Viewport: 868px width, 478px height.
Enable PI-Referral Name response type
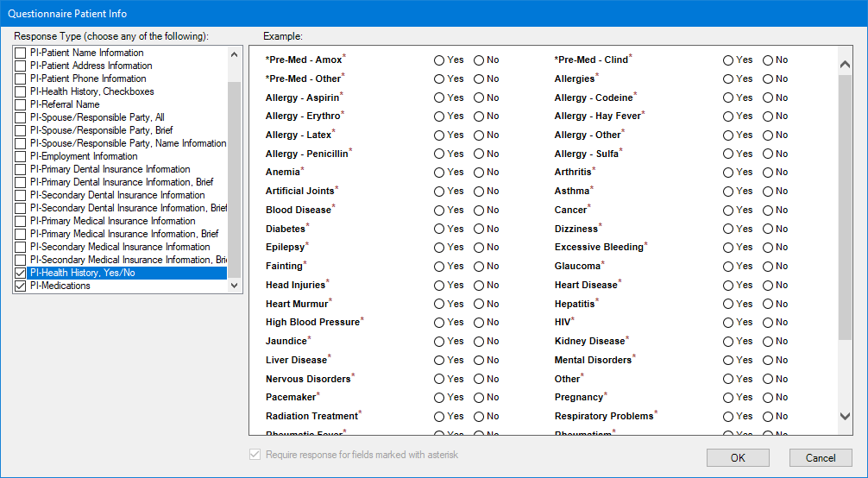(x=20, y=105)
